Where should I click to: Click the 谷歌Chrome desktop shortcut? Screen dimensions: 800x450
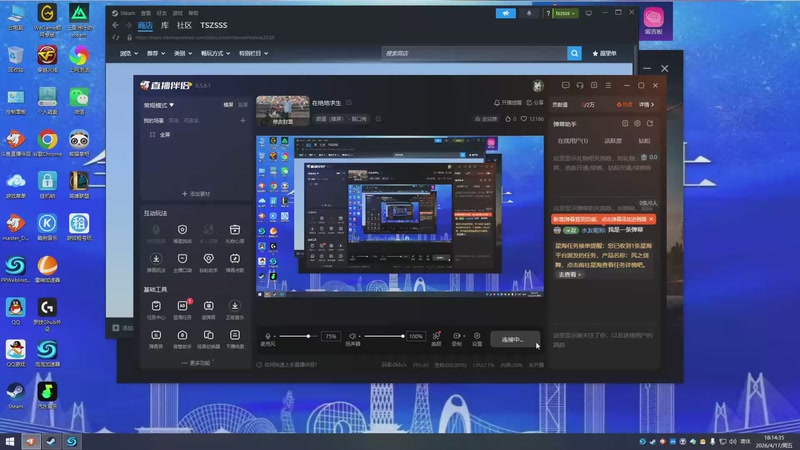click(47, 143)
